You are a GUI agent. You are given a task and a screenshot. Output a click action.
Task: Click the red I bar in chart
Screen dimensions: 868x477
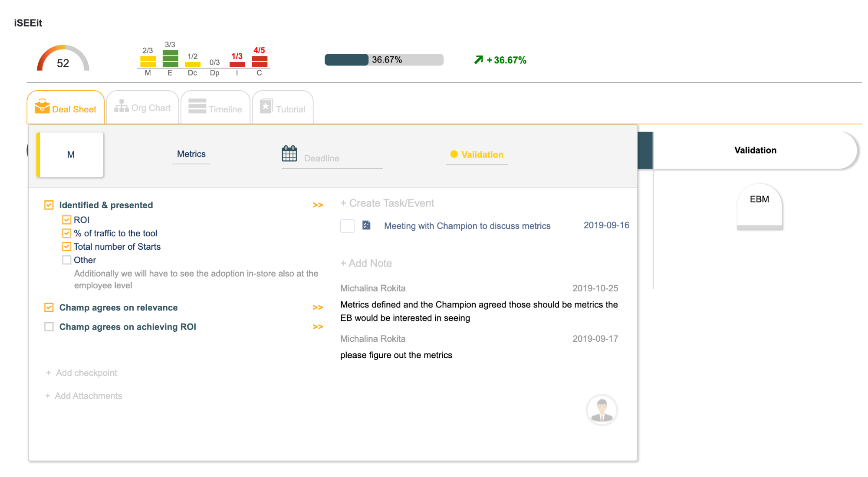click(x=237, y=65)
